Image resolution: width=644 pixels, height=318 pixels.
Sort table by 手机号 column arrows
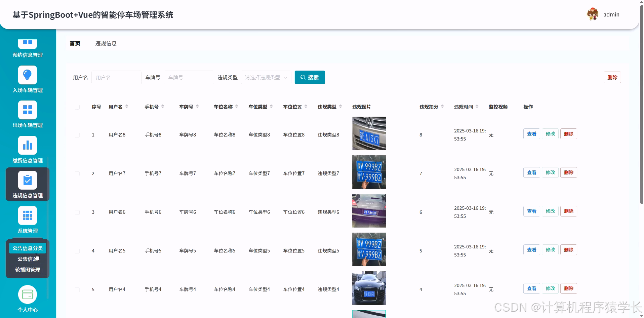pyautogui.click(x=163, y=107)
